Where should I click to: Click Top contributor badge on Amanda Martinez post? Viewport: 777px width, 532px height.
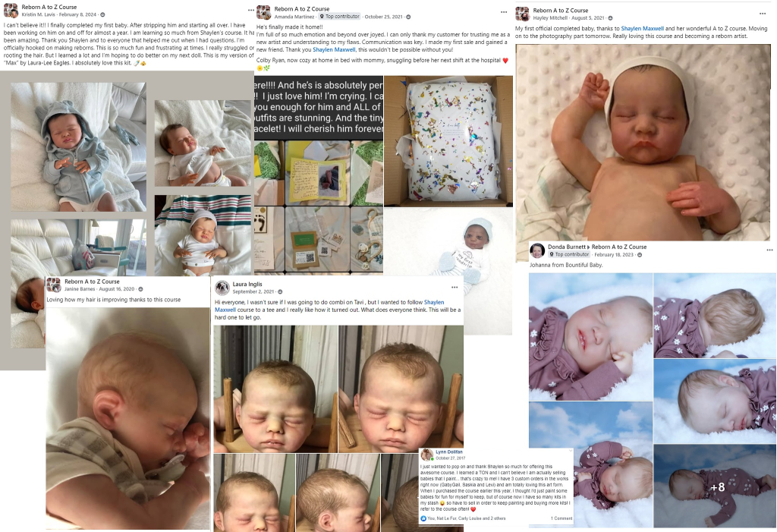(x=339, y=17)
